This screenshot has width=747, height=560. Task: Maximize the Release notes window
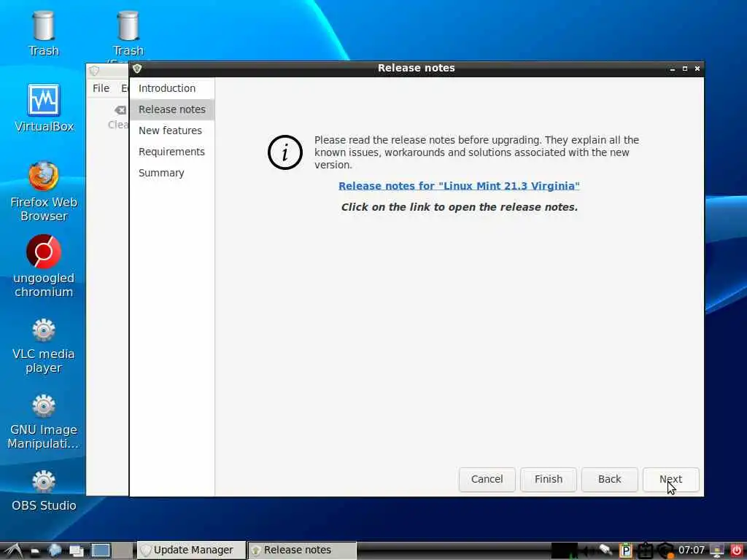click(x=685, y=69)
